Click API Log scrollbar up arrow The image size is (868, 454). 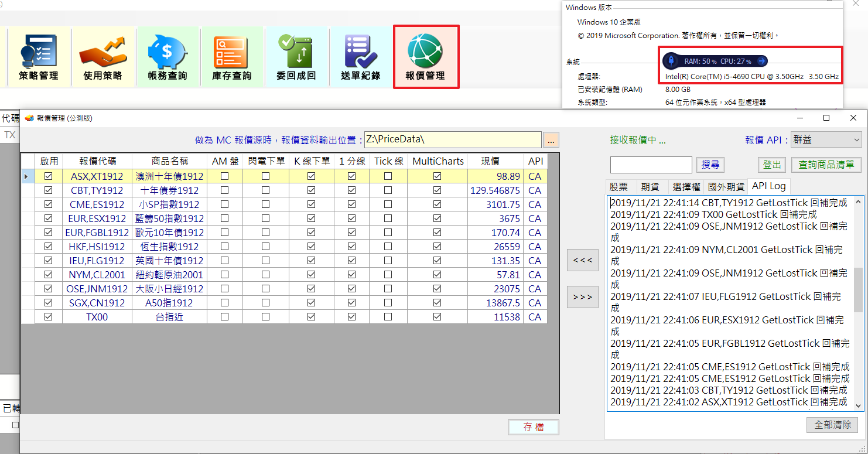pos(859,202)
